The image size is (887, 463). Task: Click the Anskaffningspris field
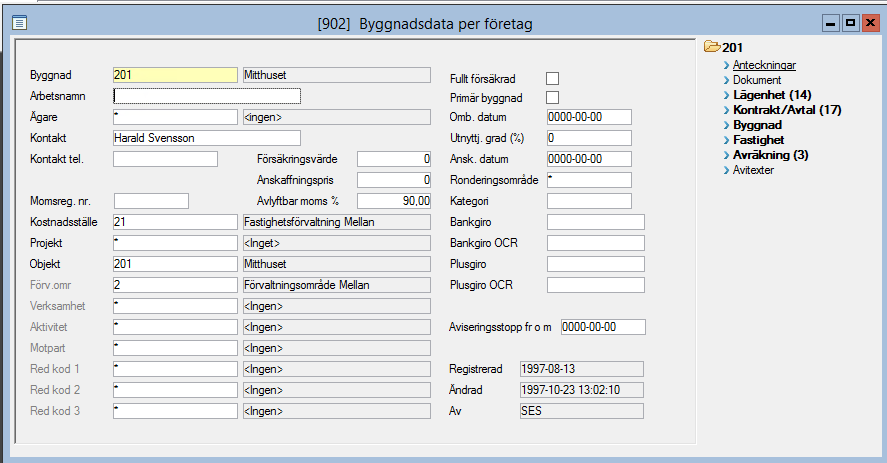394,180
